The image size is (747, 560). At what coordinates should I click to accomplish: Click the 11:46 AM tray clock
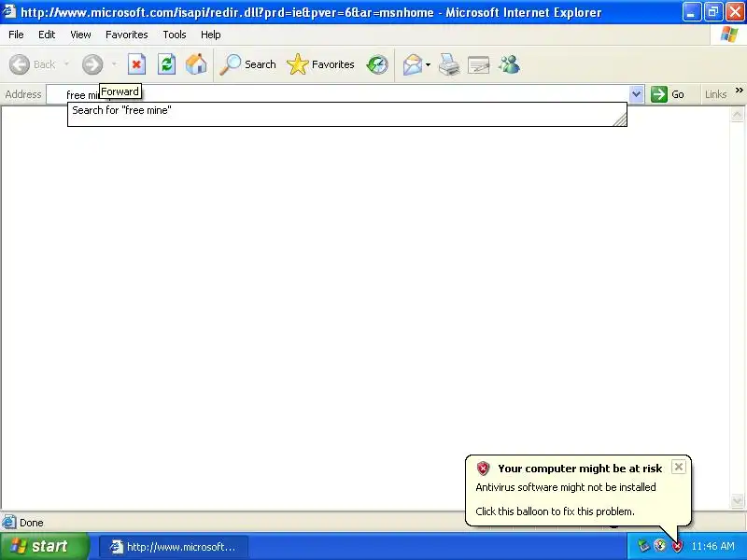point(712,546)
